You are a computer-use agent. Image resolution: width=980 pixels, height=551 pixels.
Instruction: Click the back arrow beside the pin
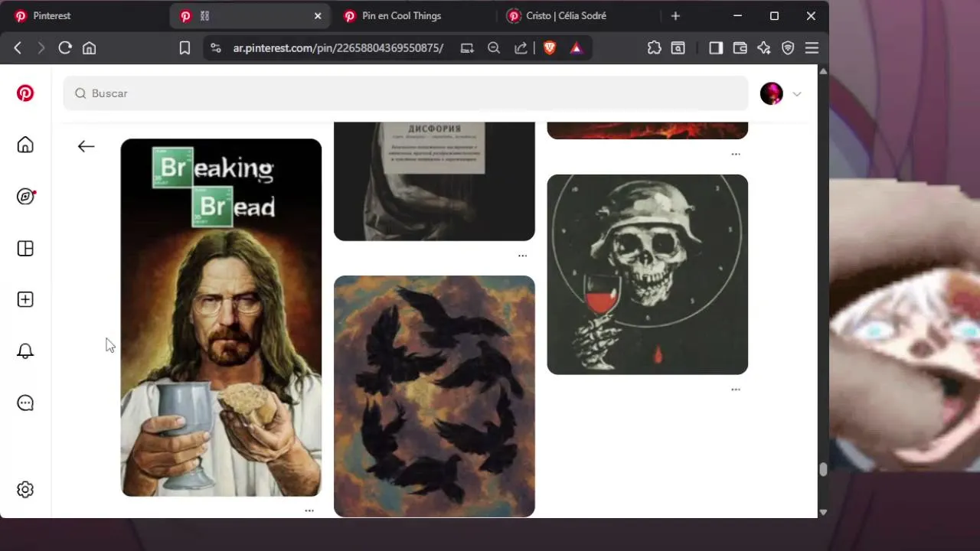click(86, 146)
